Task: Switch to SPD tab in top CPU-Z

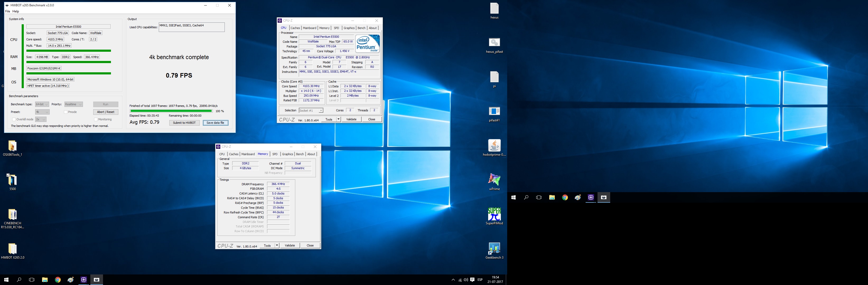Action: tap(336, 28)
